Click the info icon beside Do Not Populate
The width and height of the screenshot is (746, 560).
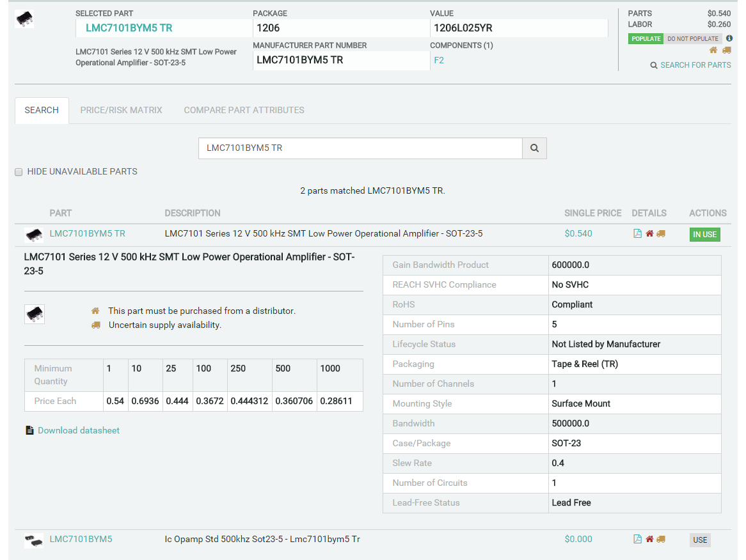pyautogui.click(x=729, y=38)
